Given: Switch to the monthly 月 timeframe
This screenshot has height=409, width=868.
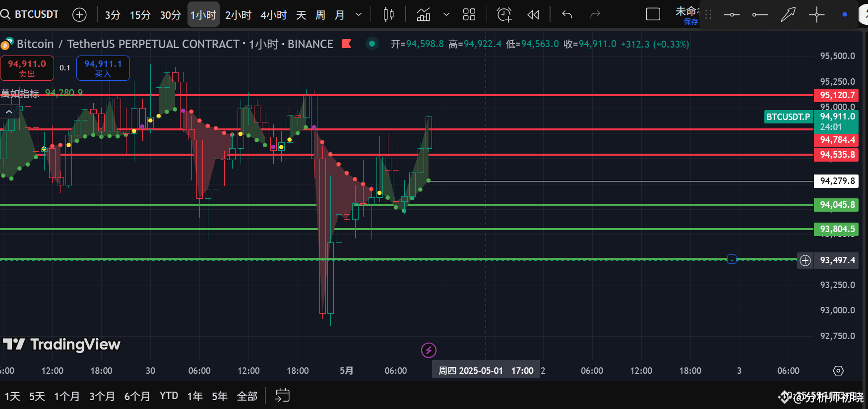Looking at the screenshot, I should (340, 15).
